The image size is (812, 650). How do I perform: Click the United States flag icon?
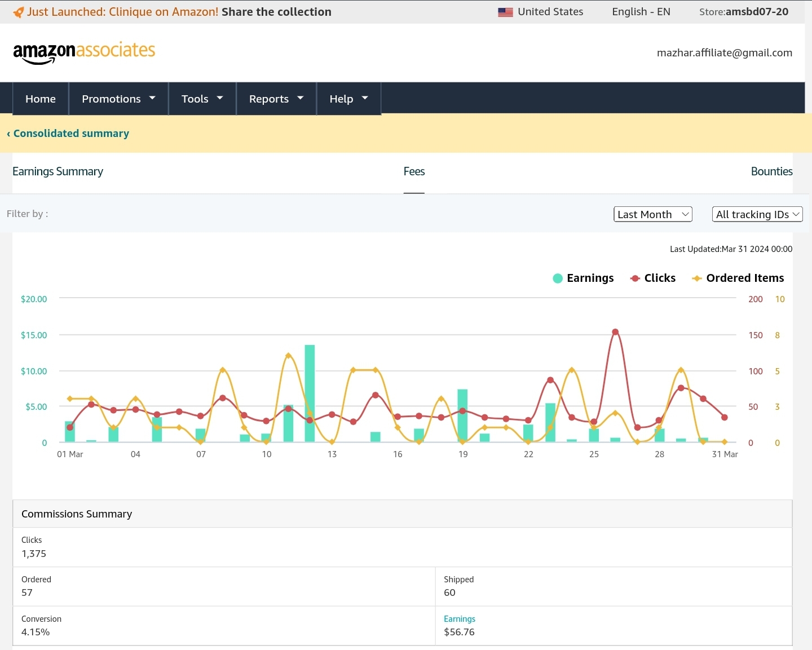(x=505, y=12)
